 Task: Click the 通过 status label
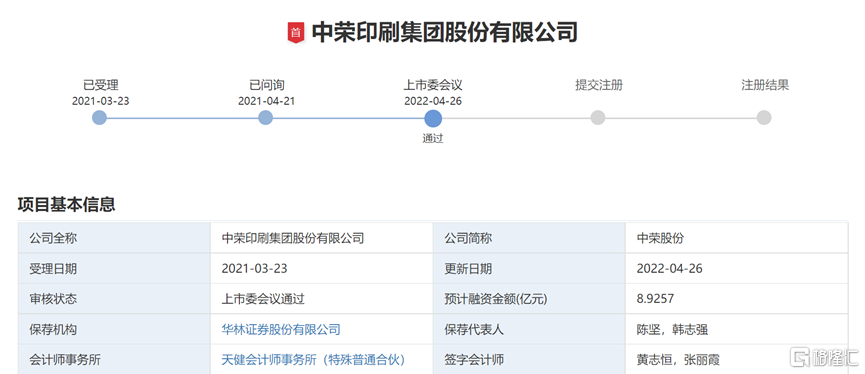(x=433, y=138)
